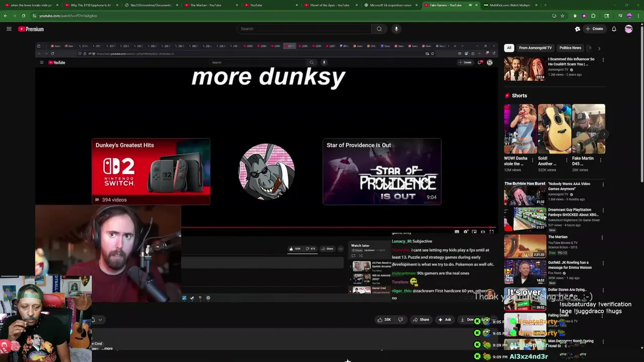The height and width of the screenshot is (362, 644).
Task: Expand description with ...more link
Action: pyautogui.click(x=108, y=348)
